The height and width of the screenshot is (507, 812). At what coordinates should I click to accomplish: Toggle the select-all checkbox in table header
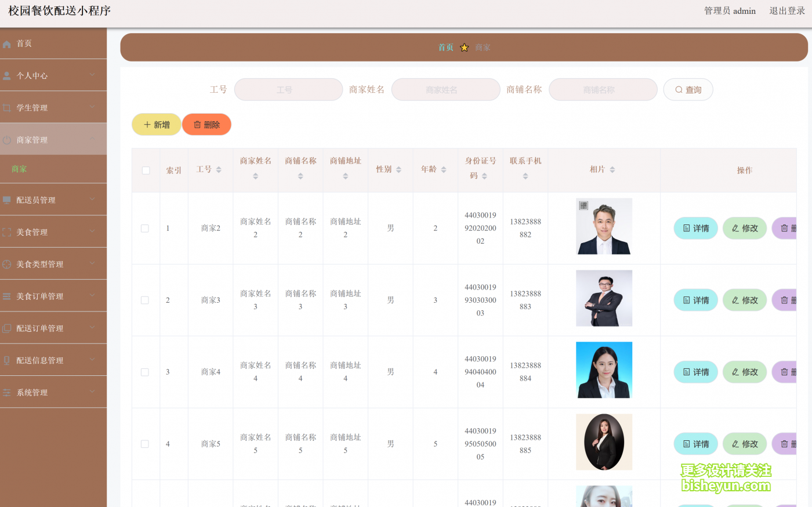[x=146, y=170]
